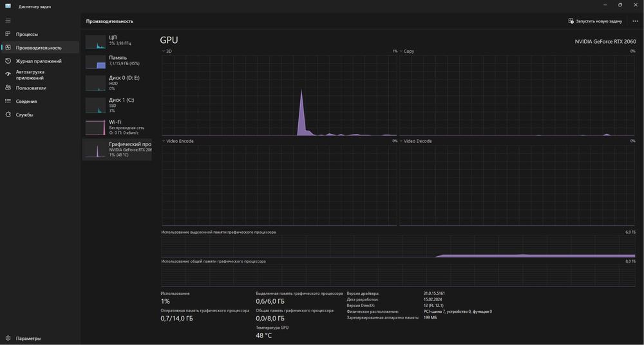Click the 3D usage graph
This screenshot has width=644, height=345.
(x=279, y=95)
